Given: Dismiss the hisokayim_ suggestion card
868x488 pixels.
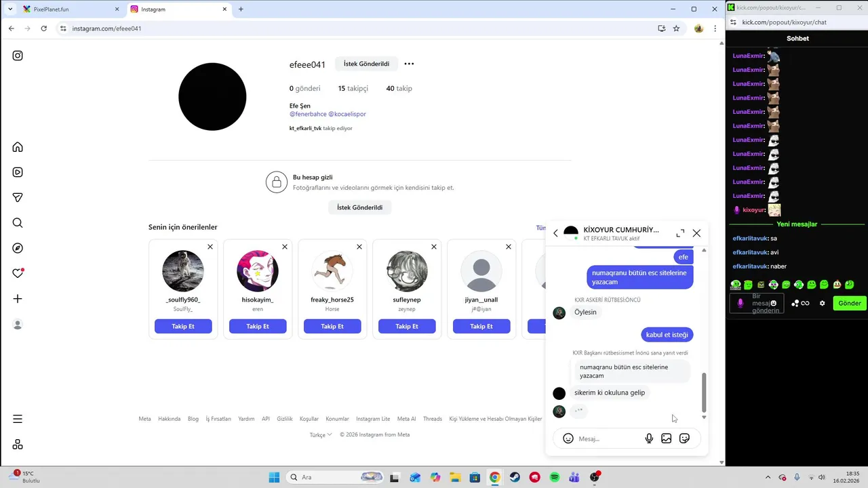Looking at the screenshot, I should click(x=285, y=247).
